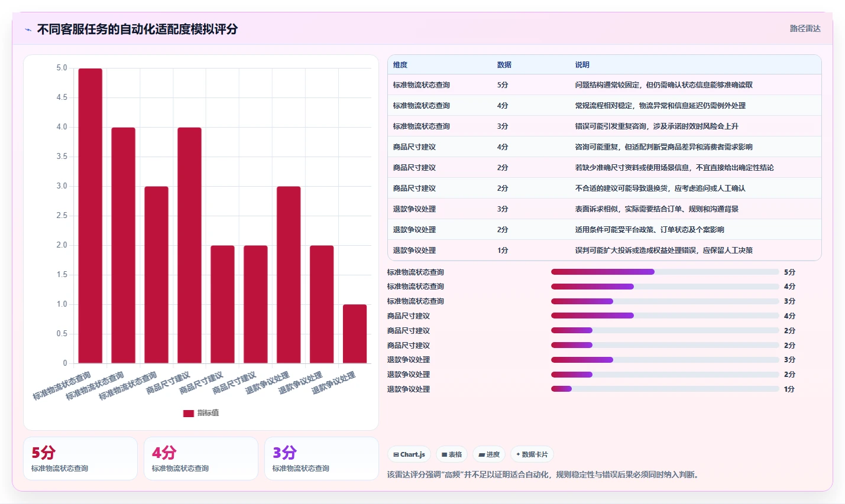Select the 进度 chip
This screenshot has height=504, width=845.
tap(489, 454)
